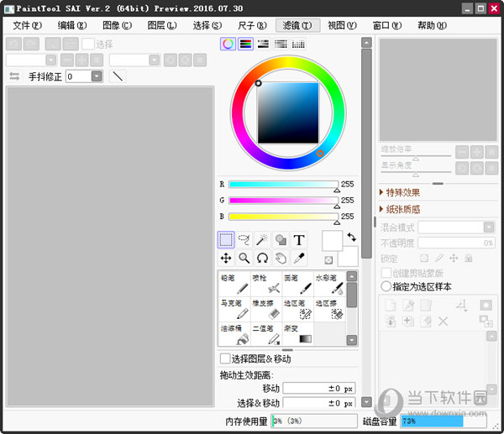Select the Text tool
This screenshot has height=434, width=504.
[298, 240]
